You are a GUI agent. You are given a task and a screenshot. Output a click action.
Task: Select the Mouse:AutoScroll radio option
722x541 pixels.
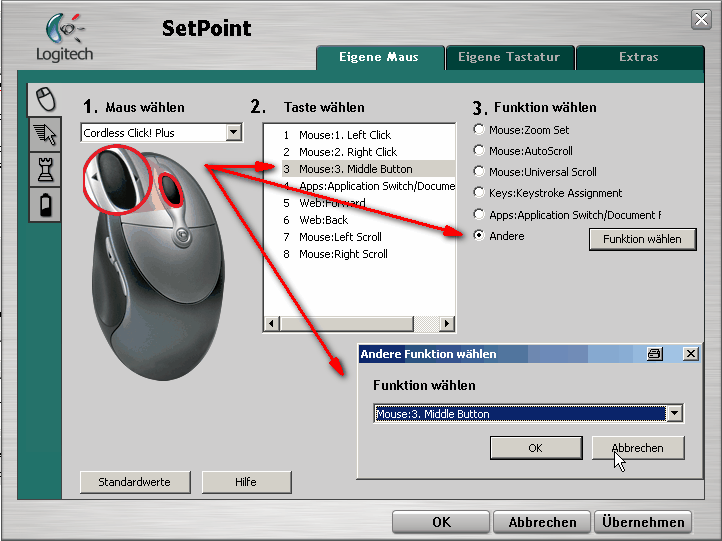pyautogui.click(x=479, y=150)
